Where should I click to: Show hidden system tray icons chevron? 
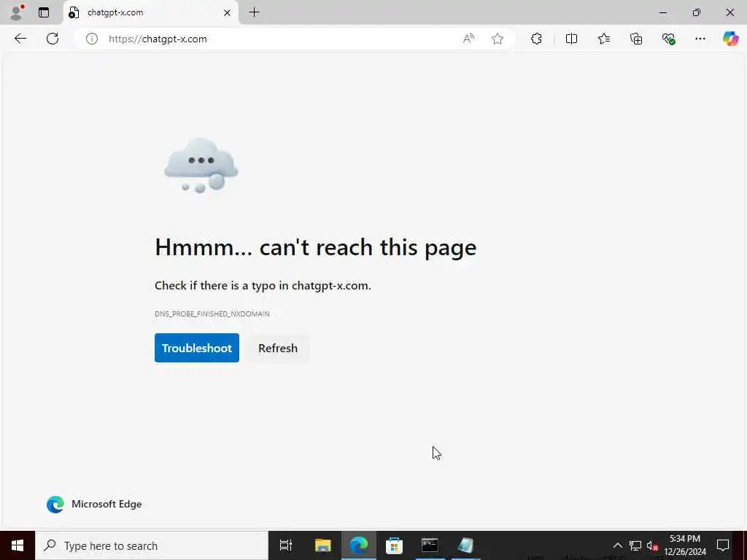617,545
